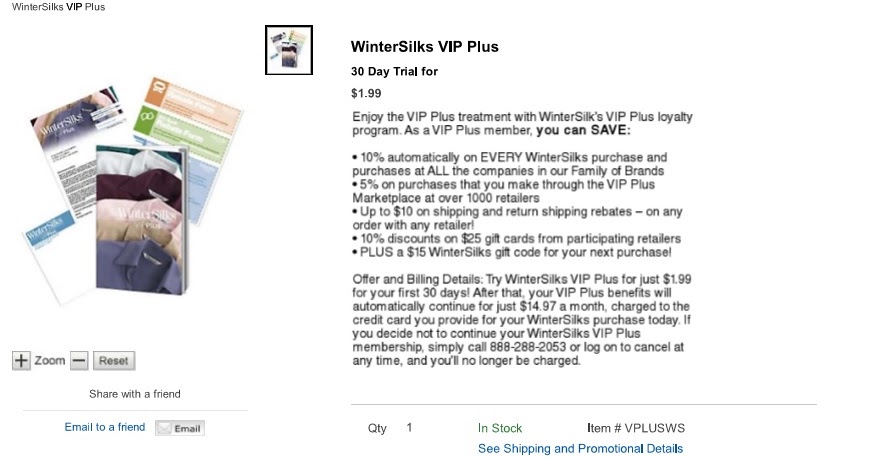Open See Shipping and Promotional Details
Screen dimensions: 872x458
pos(581,449)
